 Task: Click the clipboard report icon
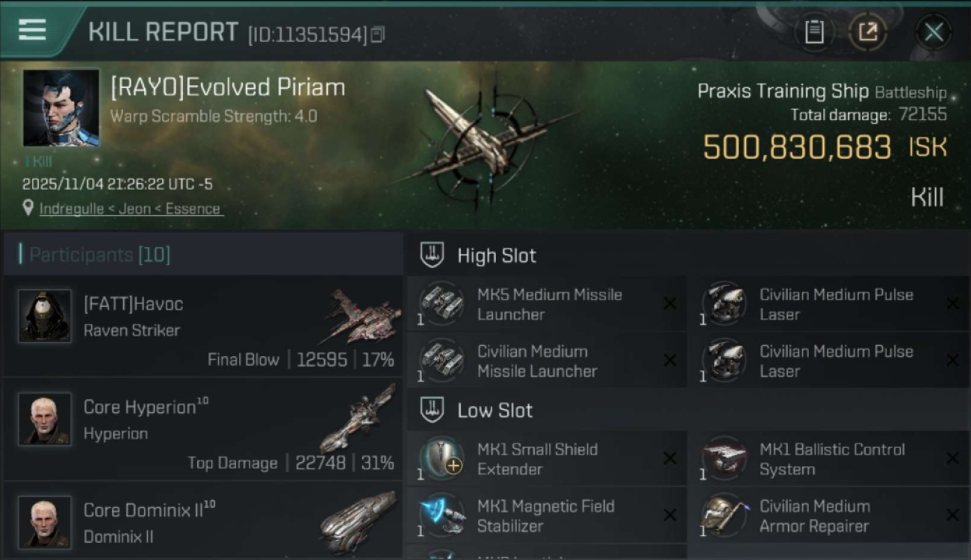(814, 32)
